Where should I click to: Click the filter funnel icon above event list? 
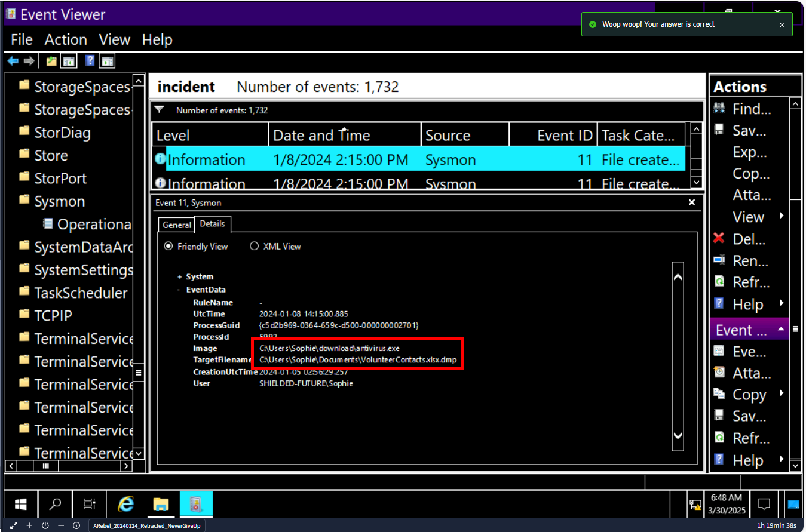pyautogui.click(x=159, y=110)
